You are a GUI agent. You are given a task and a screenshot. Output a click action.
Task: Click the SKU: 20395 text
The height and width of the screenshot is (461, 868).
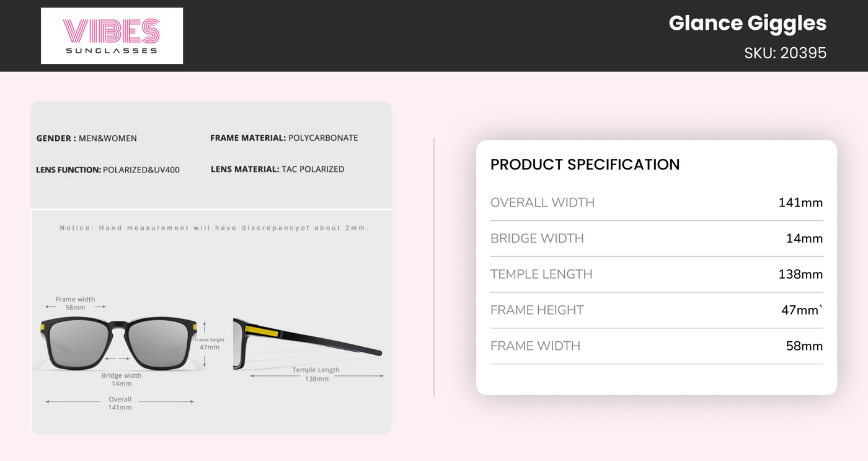[785, 53]
